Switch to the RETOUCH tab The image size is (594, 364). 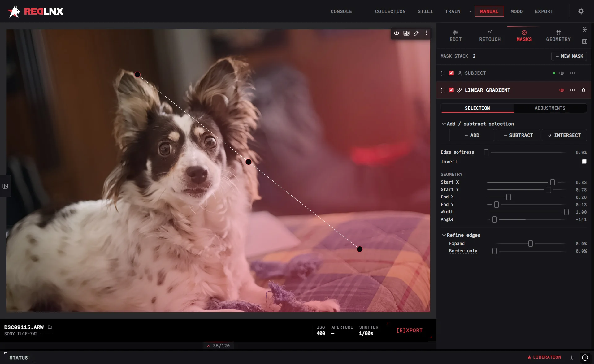[490, 36]
